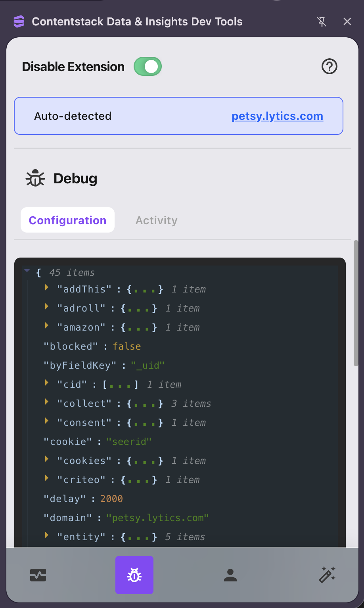Viewport: 364px width, 608px height.
Task: Click the Debug bug heading icon
Action: [35, 178]
